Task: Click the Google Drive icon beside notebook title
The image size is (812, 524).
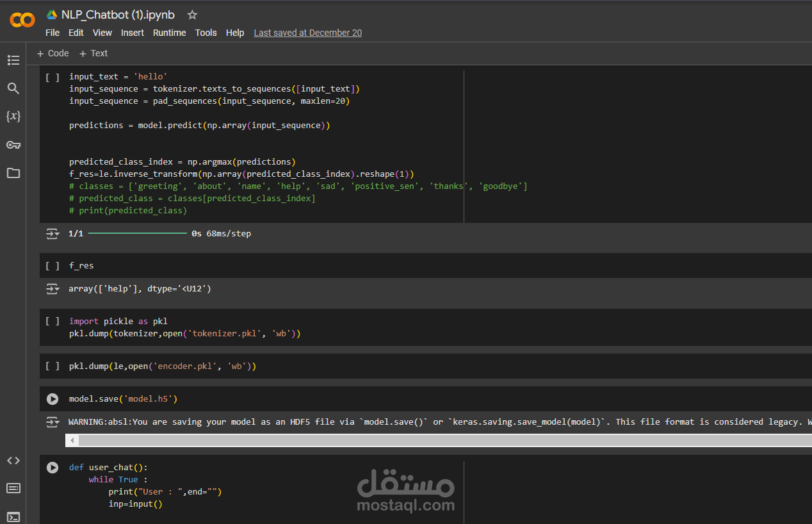Action: click(x=52, y=15)
